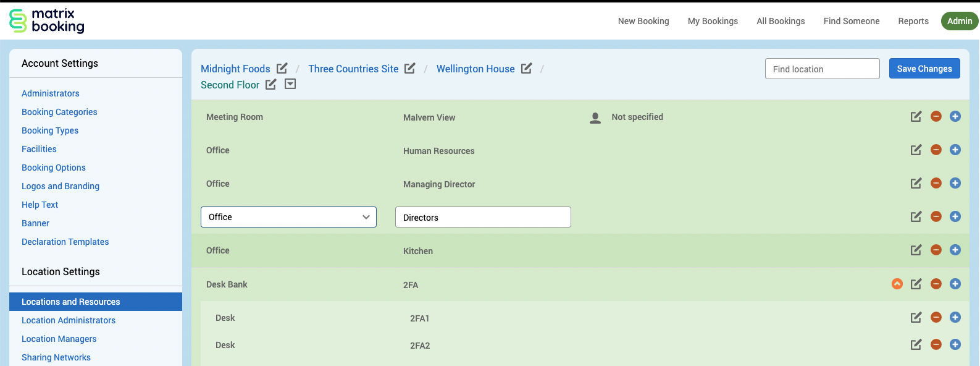
Task: Edit desk 2FA2 details
Action: (x=916, y=345)
